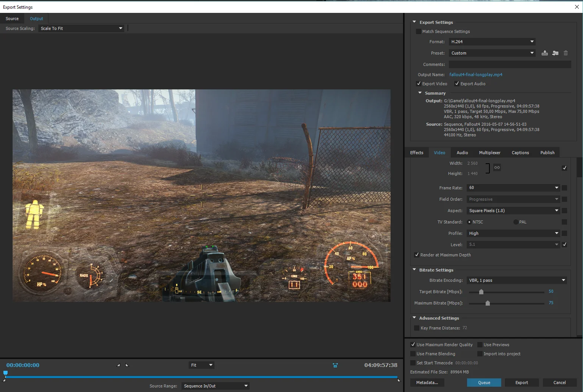Queue the export job

point(484,383)
